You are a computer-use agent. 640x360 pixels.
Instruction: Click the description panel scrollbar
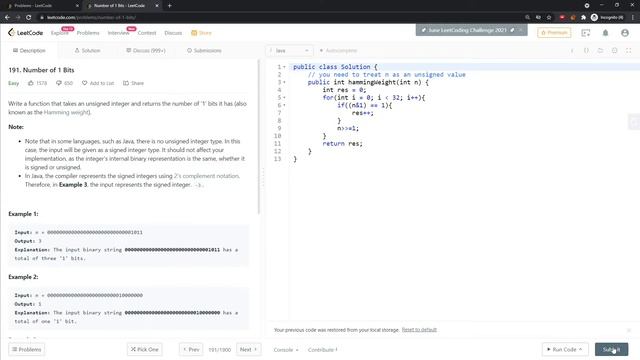pyautogui.click(x=258, y=137)
